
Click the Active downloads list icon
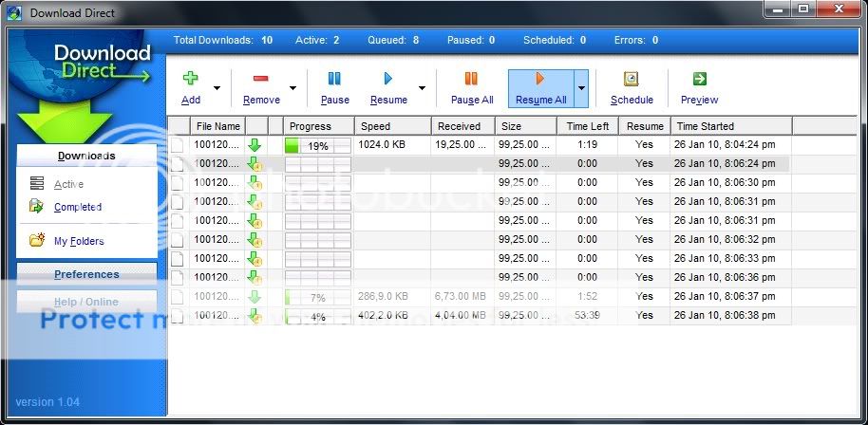tap(37, 183)
